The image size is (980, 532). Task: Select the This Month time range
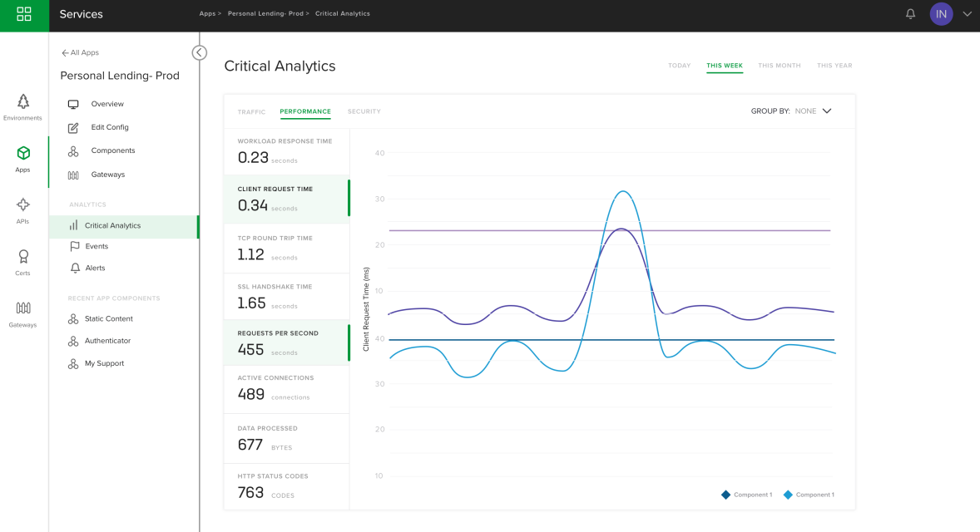[780, 66]
